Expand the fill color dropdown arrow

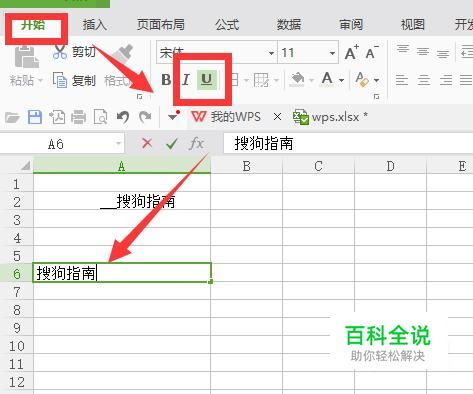tap(311, 80)
